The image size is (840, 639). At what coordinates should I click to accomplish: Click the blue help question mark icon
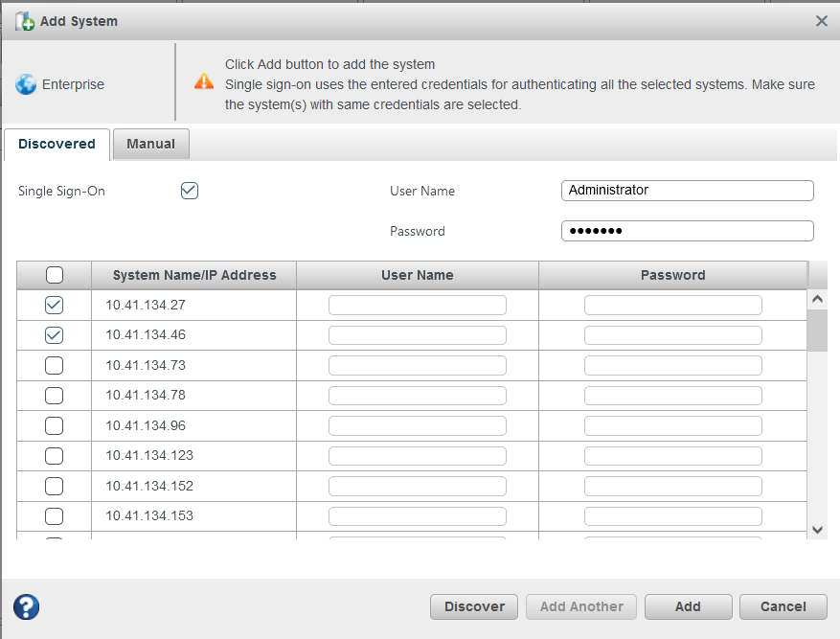pyautogui.click(x=26, y=606)
